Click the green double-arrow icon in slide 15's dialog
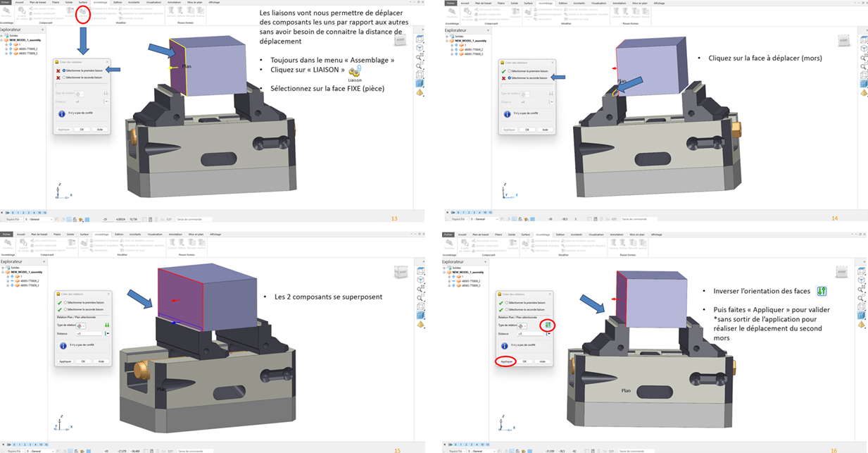 point(107,325)
